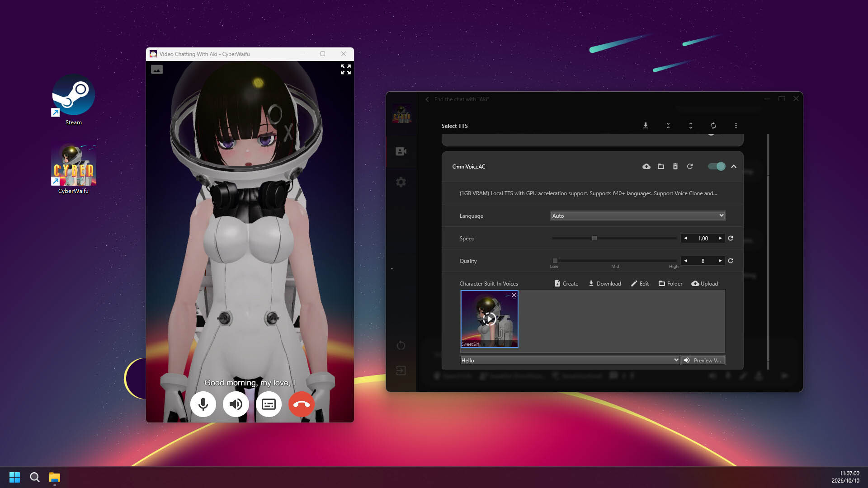This screenshot has width=868, height=488.
Task: Toggle speaker audio in video chat
Action: click(x=236, y=404)
